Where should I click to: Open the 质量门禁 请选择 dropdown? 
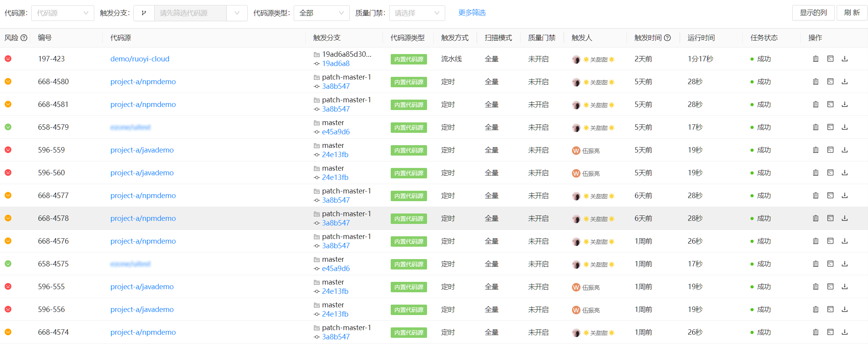pos(417,13)
